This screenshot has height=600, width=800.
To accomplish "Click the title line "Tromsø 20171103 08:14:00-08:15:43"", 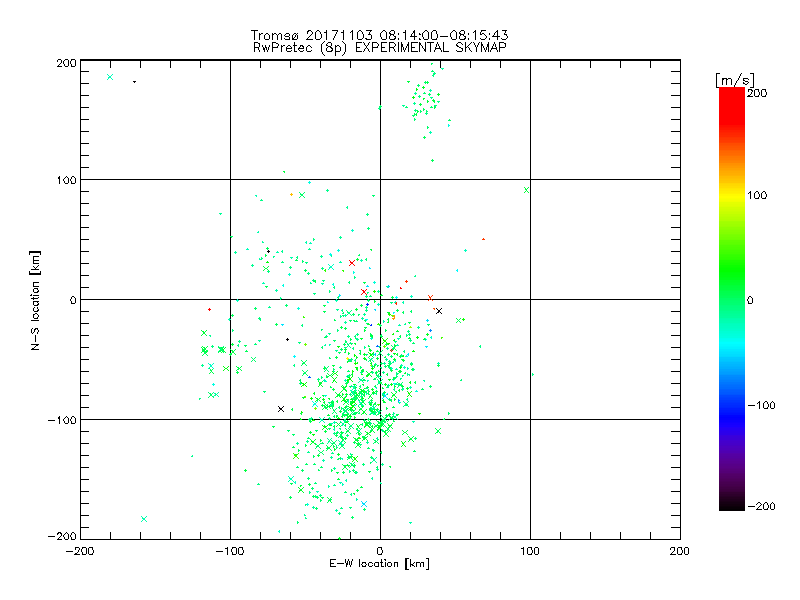I will tap(379, 35).
